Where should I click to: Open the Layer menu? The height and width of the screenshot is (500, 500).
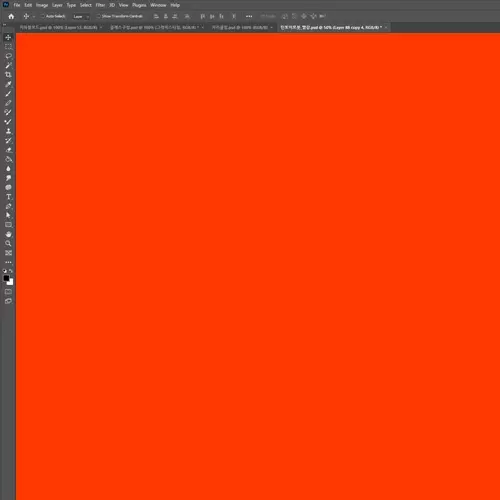pyautogui.click(x=57, y=5)
